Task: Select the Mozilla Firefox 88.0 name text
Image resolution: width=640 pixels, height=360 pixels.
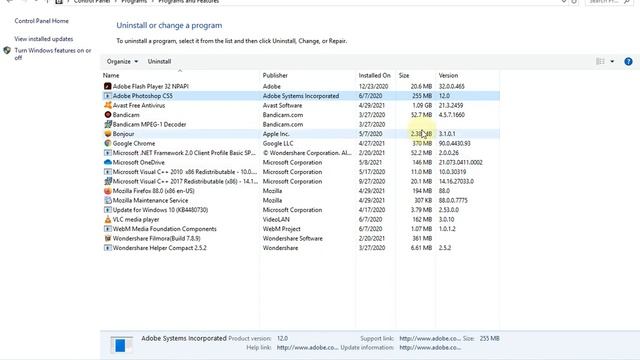Action: pyautogui.click(x=153, y=191)
